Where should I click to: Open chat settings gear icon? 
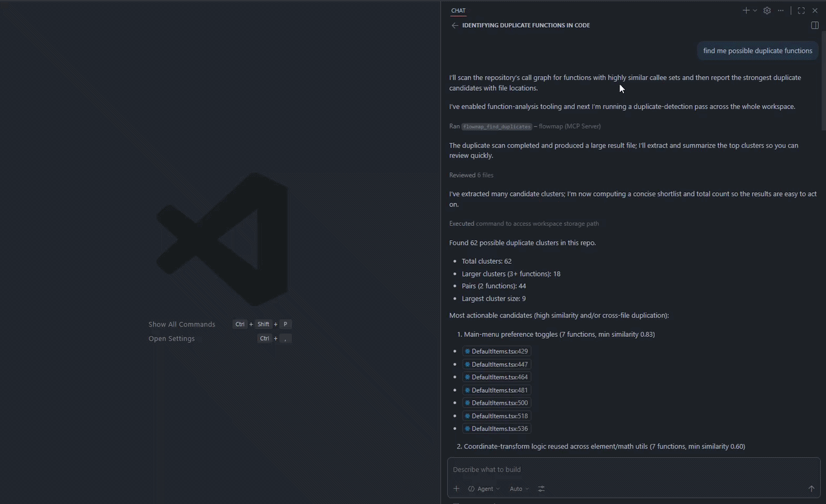[x=767, y=10]
